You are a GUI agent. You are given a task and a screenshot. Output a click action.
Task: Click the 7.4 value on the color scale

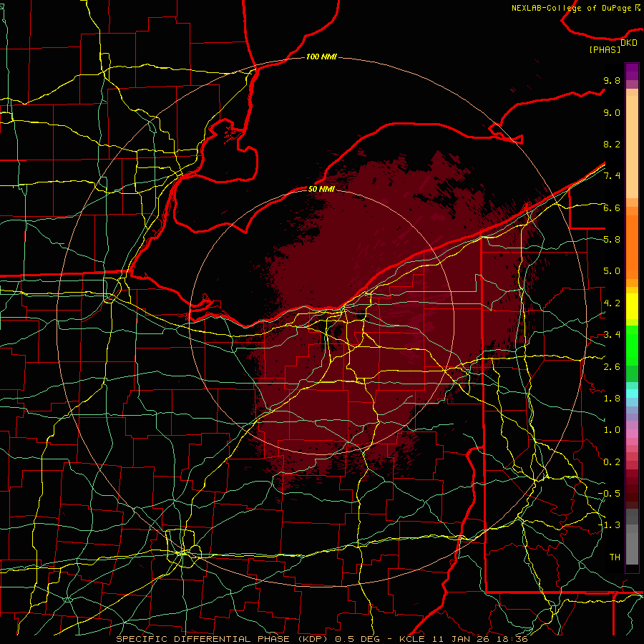pyautogui.click(x=612, y=176)
